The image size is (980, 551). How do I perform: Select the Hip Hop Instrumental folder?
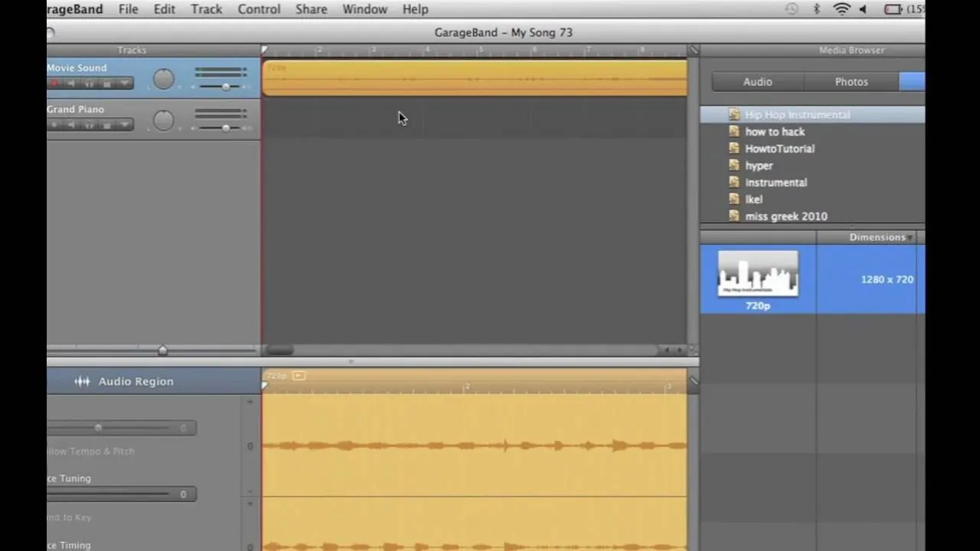(813, 115)
